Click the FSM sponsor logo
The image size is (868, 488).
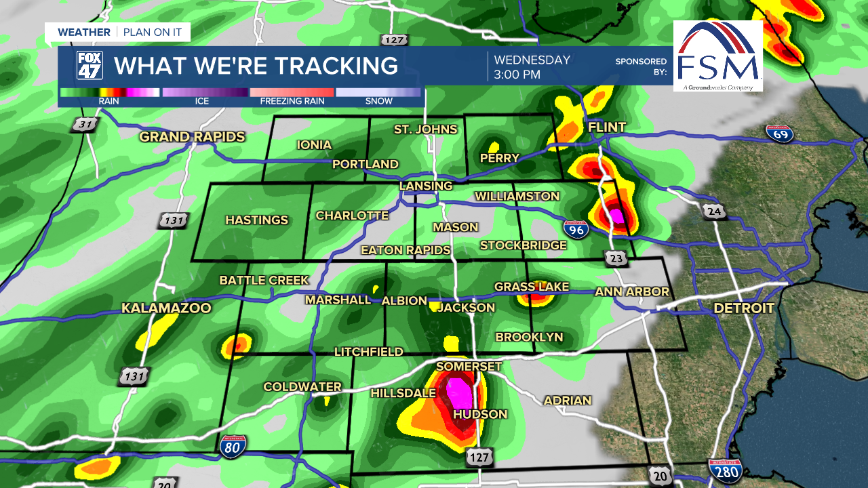click(718, 56)
